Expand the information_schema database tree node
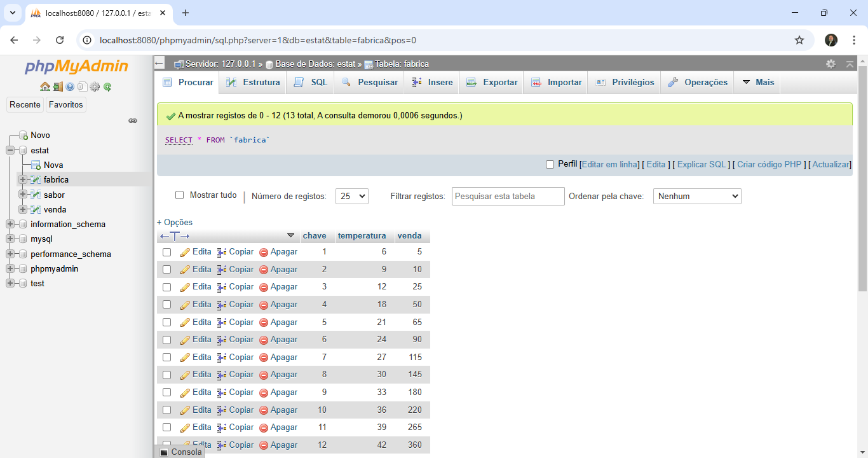Viewport: 868px width, 458px height. tap(10, 224)
